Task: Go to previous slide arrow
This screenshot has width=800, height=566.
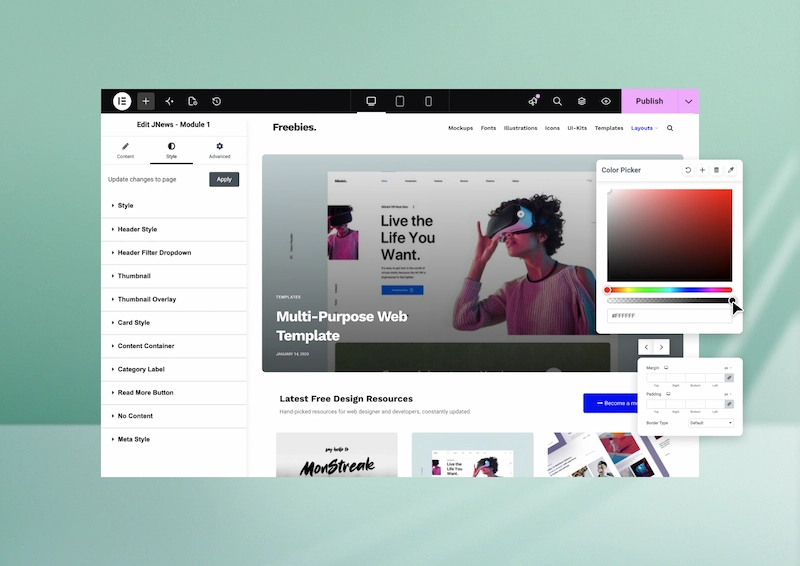Action: (x=646, y=347)
